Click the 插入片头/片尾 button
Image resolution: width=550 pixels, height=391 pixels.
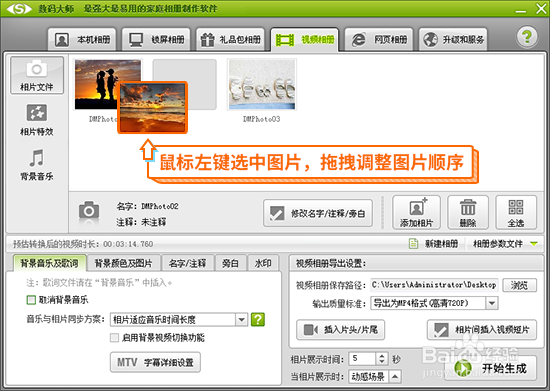click(x=341, y=330)
